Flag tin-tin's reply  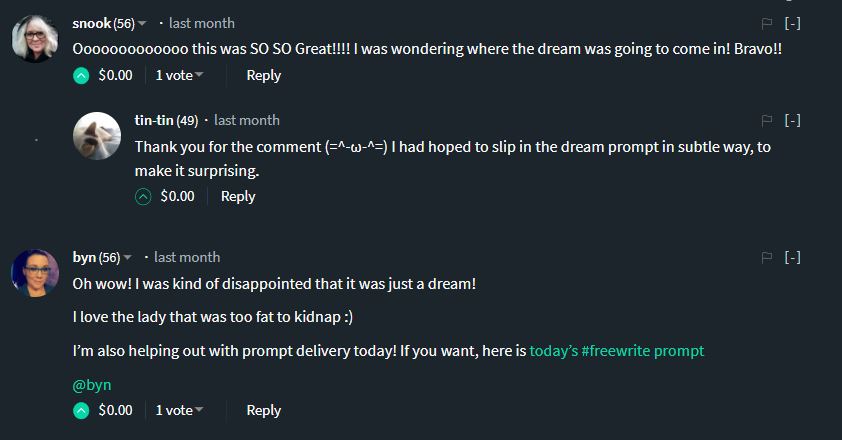(x=767, y=120)
